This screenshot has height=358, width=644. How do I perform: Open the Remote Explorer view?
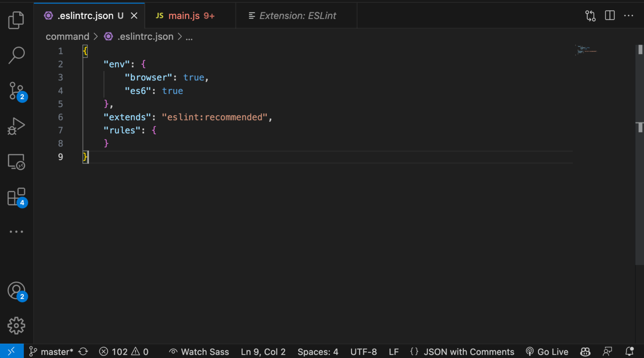(16, 161)
